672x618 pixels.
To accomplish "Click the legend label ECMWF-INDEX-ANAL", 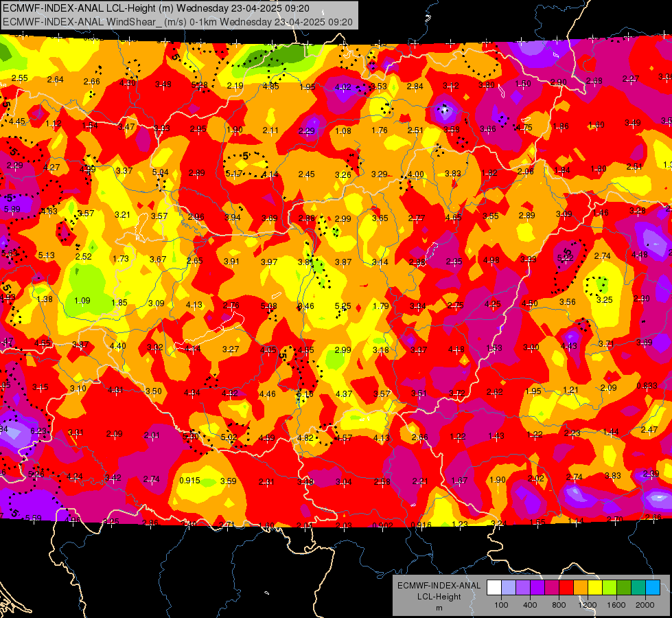I will pyautogui.click(x=439, y=586).
